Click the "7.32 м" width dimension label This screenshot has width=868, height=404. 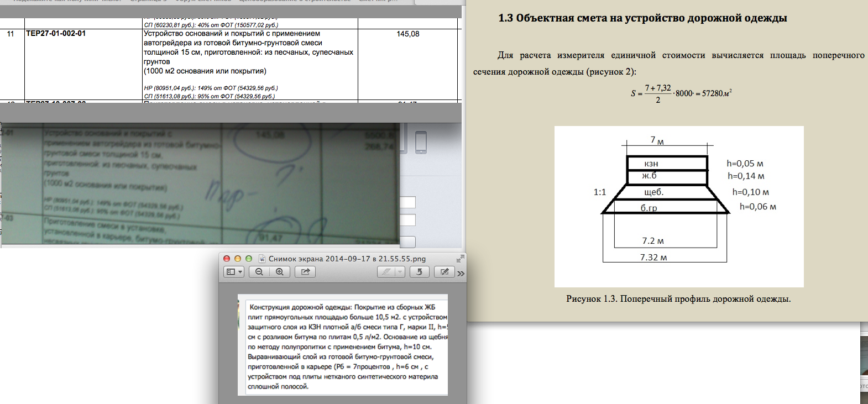click(653, 258)
